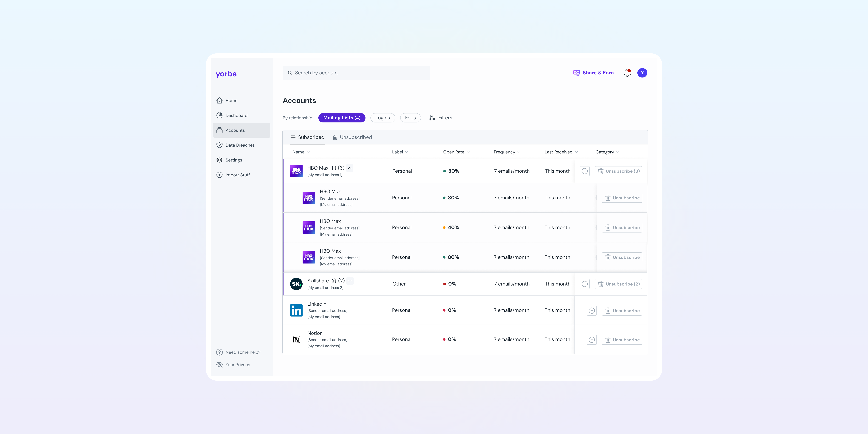Click HBO Max 40% row logo
This screenshot has height=434, width=868.
309,227
